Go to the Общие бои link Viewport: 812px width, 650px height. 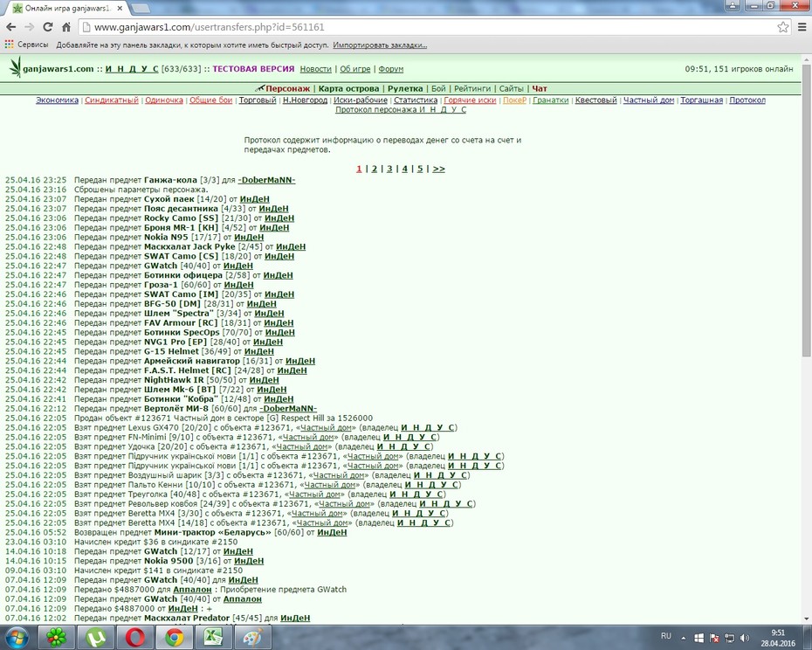(210, 100)
